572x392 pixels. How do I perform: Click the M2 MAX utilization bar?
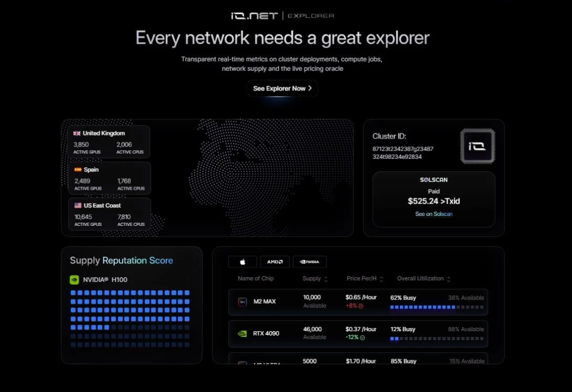pyautogui.click(x=437, y=307)
